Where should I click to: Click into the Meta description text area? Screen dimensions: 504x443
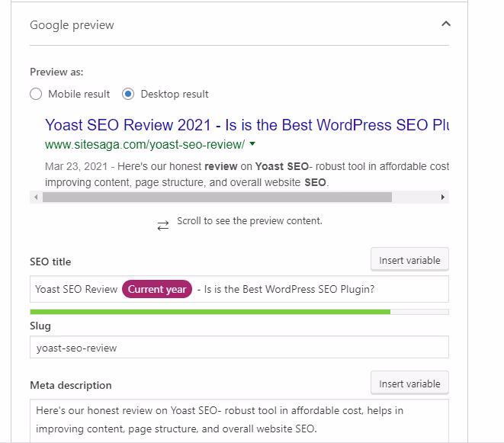click(x=239, y=420)
